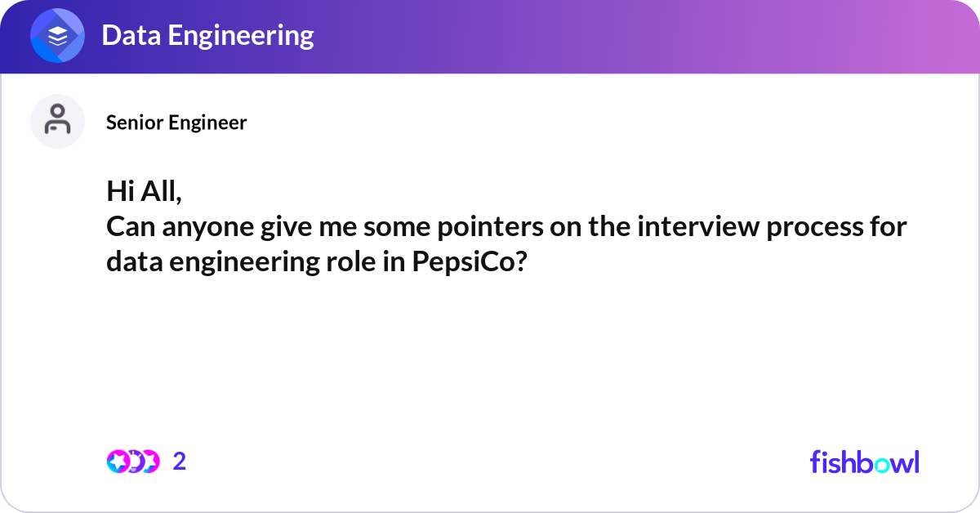The width and height of the screenshot is (980, 513).
Task: Click the "data engineering role" phrase
Action: click(x=242, y=262)
